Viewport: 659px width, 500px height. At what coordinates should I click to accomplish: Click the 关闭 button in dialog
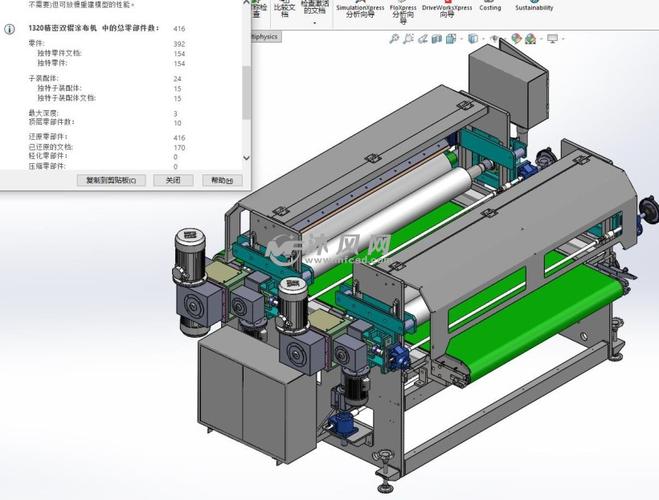(x=173, y=180)
